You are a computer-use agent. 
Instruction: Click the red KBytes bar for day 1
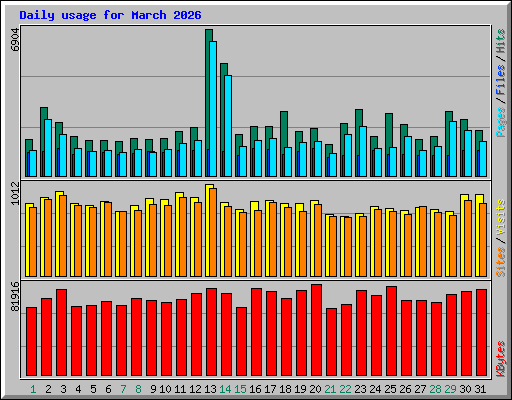pyautogui.click(x=31, y=342)
